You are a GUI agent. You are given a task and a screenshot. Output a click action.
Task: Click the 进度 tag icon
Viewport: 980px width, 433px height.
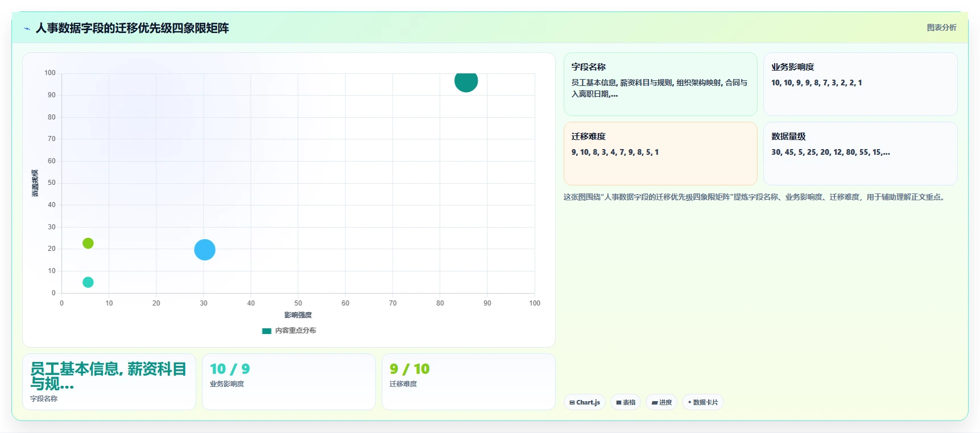pyautogui.click(x=655, y=402)
